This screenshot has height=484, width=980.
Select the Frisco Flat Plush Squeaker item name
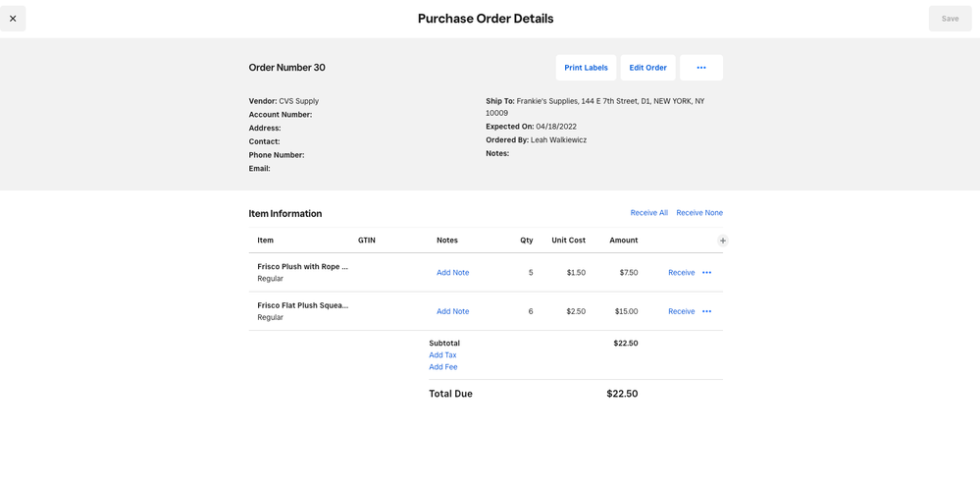tap(302, 305)
